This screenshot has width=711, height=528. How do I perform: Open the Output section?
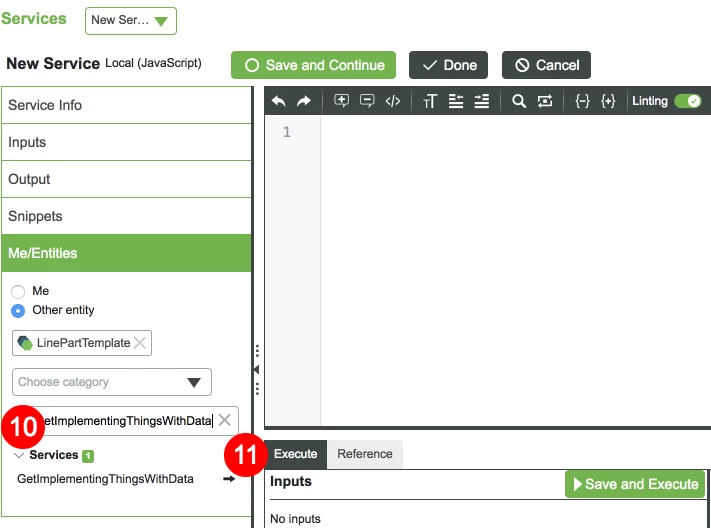[127, 179]
